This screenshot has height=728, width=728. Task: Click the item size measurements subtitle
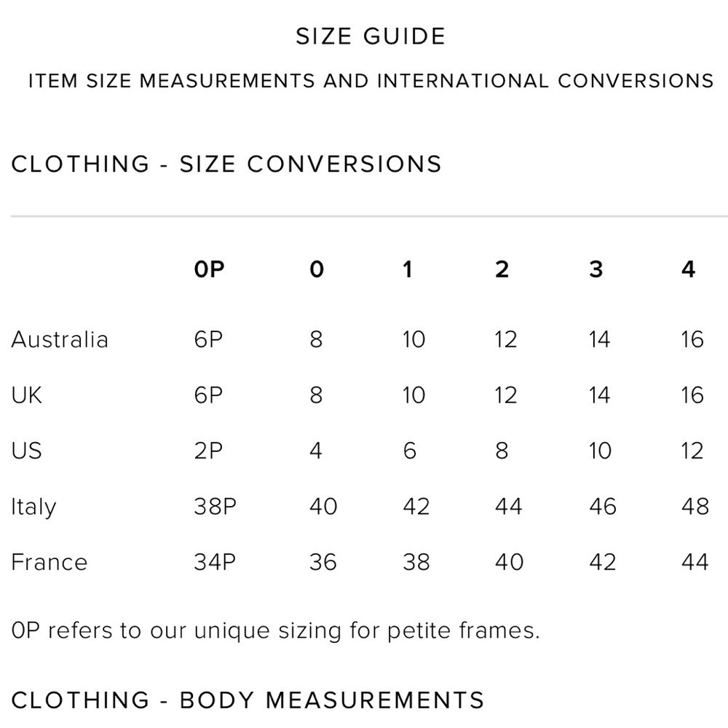(x=371, y=81)
